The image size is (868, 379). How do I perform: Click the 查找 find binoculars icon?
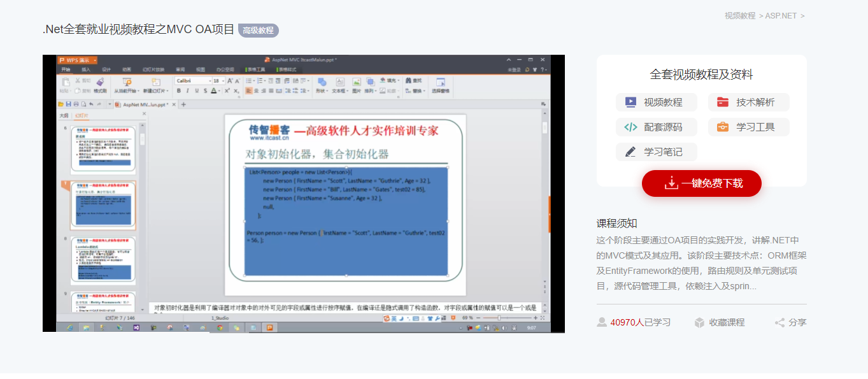[408, 80]
